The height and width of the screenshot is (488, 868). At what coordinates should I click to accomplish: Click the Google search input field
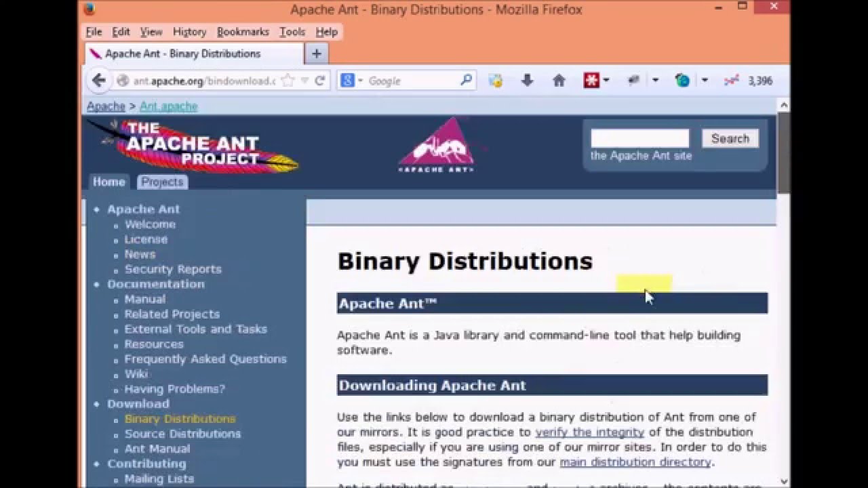[412, 81]
